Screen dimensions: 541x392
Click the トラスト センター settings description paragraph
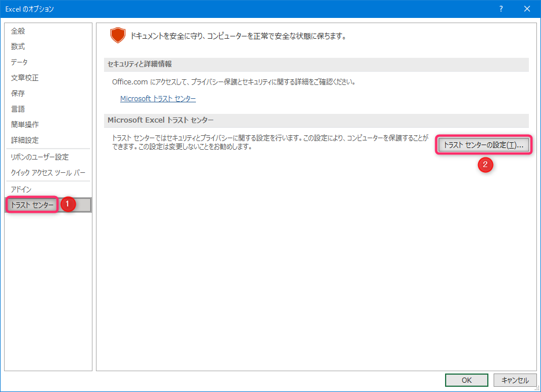pos(270,142)
